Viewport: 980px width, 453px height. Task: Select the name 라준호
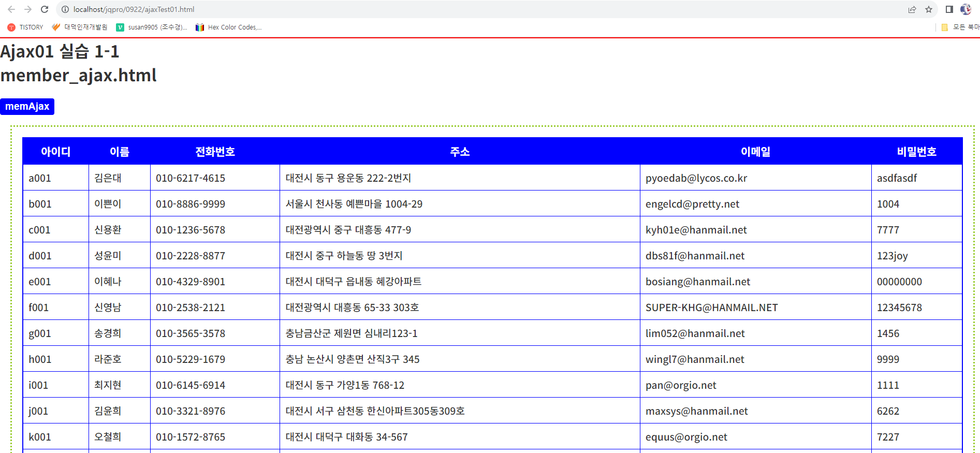click(108, 359)
